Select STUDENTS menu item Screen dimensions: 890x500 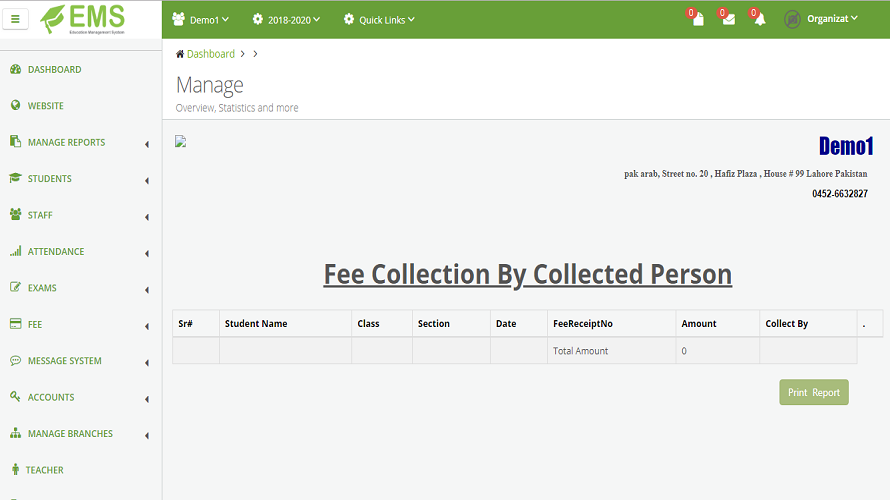pos(49,178)
